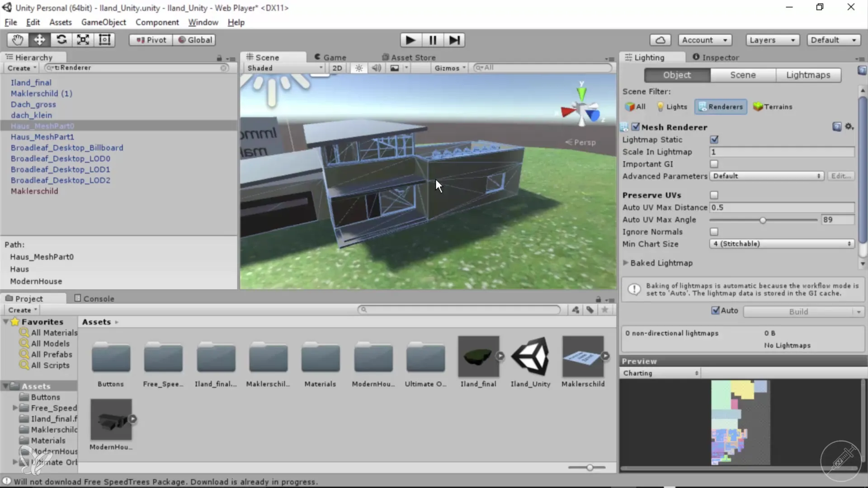Click the Scale In Lightmap field
This screenshot has width=868, height=488.
click(782, 152)
